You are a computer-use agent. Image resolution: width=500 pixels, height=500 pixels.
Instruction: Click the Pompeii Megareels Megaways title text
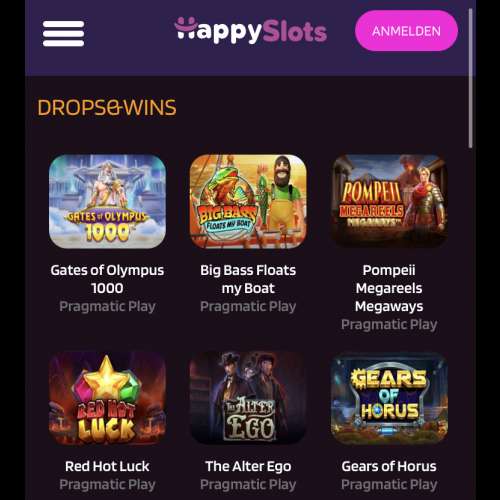coord(389,288)
